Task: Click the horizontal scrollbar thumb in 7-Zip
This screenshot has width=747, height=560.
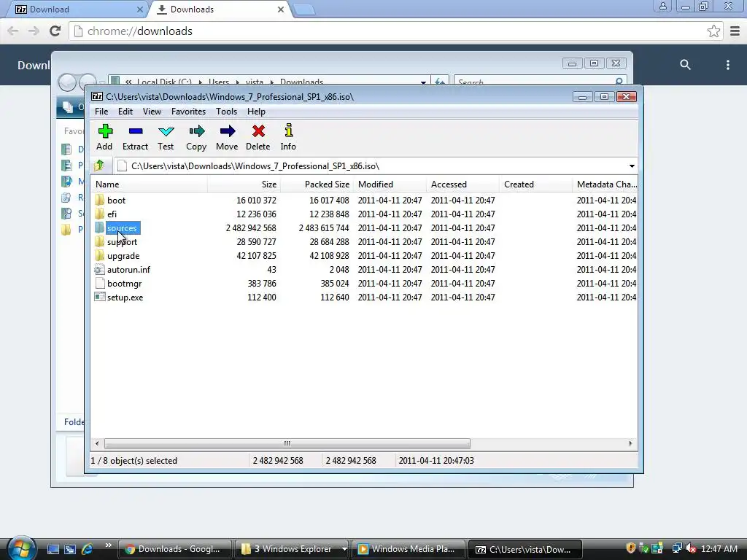Action: coord(287,443)
